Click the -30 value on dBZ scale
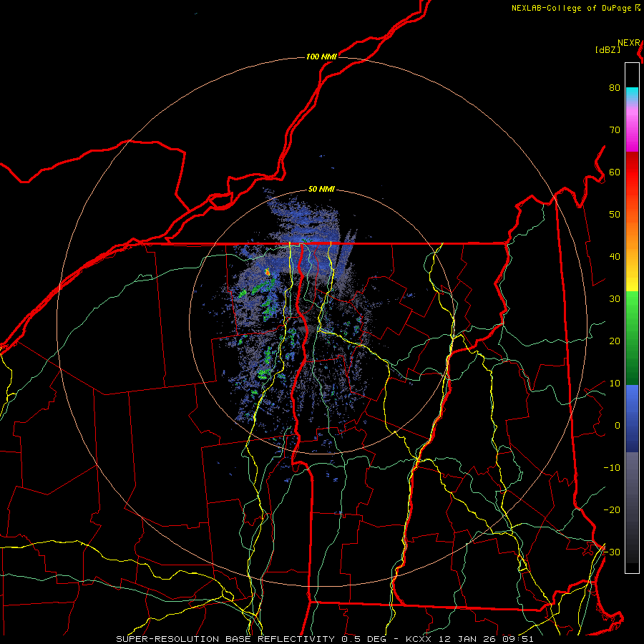Image resolution: width=644 pixels, height=644 pixels. (612, 552)
